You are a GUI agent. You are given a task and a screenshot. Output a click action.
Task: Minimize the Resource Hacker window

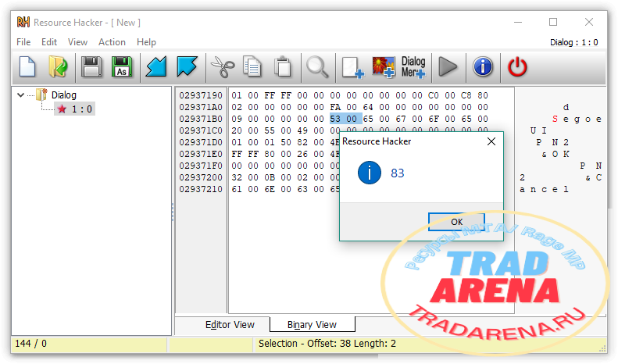pyautogui.click(x=518, y=22)
